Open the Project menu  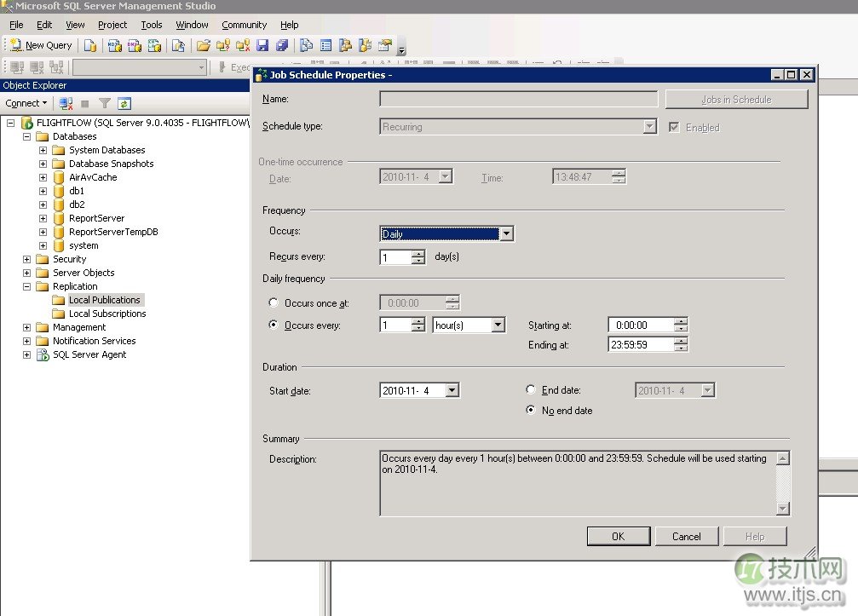(x=112, y=25)
